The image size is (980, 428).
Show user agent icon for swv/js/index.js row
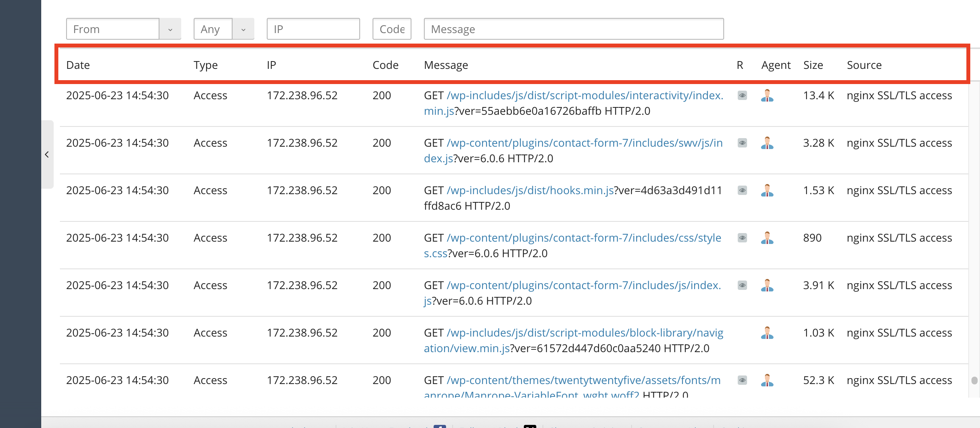(767, 143)
